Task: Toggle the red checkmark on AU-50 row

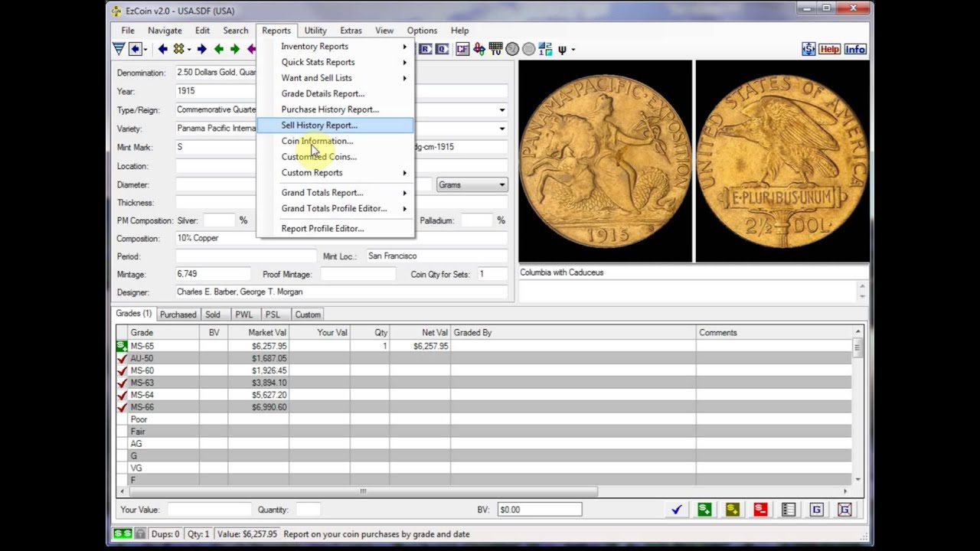Action: [122, 358]
